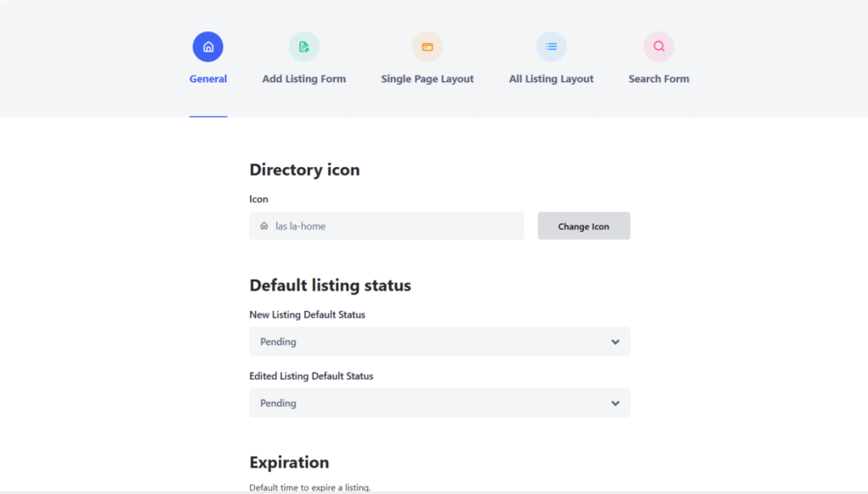
Task: Click the Single Page Layout card icon
Action: (x=426, y=47)
